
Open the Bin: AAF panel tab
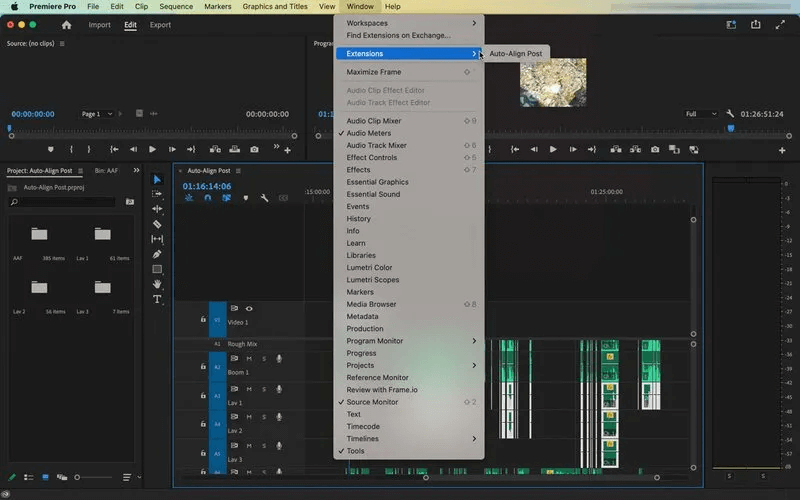pyautogui.click(x=105, y=171)
